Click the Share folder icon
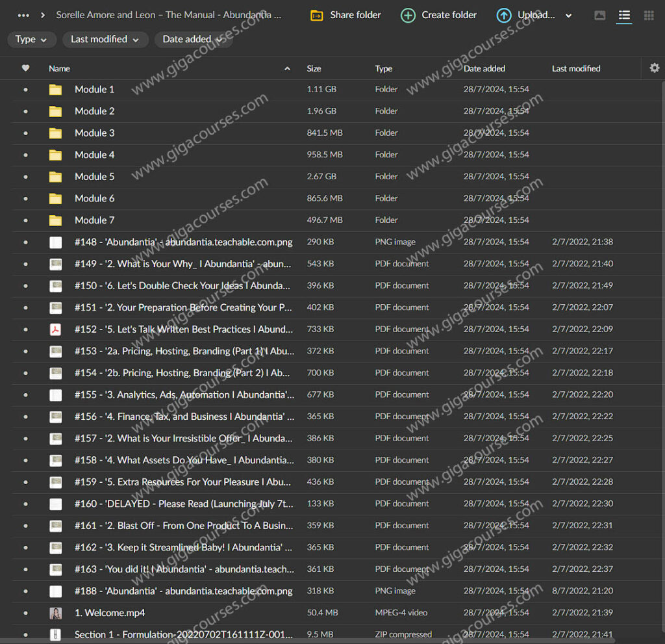The image size is (665, 644). [317, 16]
